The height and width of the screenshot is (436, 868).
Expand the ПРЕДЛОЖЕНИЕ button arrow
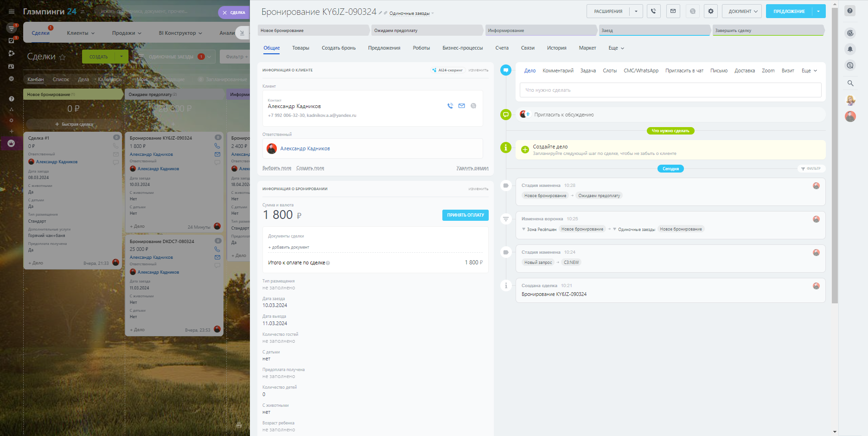pos(818,11)
